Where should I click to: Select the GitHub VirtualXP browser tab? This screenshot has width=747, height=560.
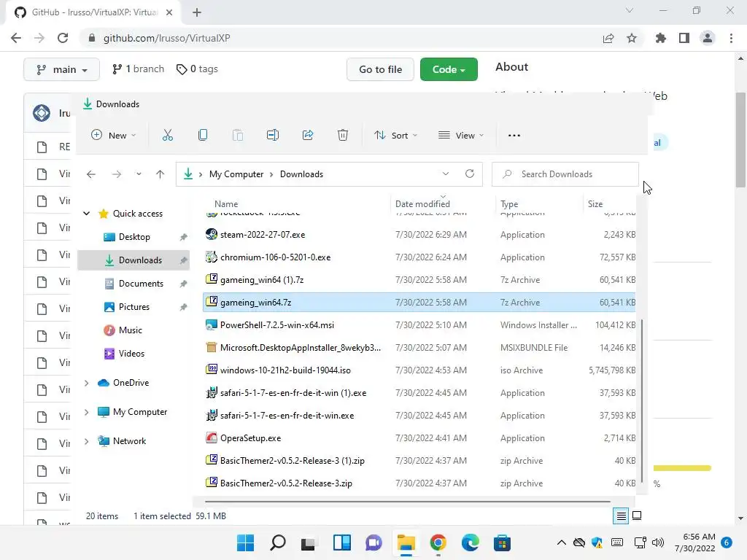pyautogui.click(x=93, y=12)
